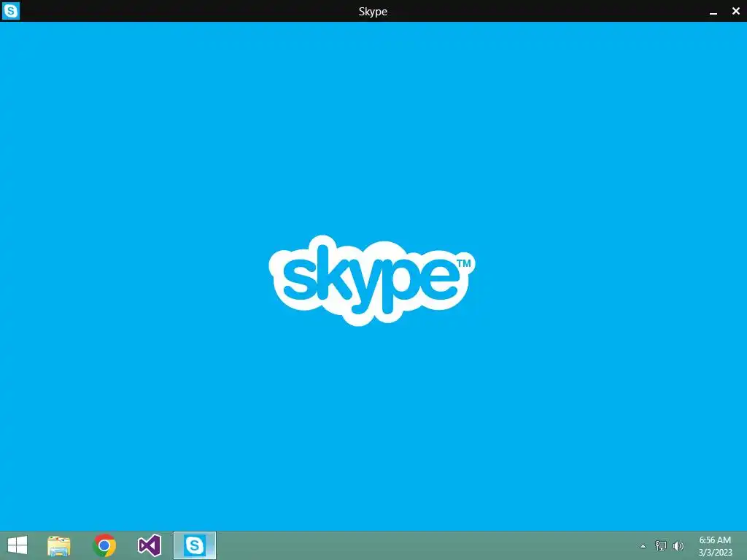This screenshot has height=560, width=747.
Task: Show hidden system tray icons
Action: tap(643, 546)
